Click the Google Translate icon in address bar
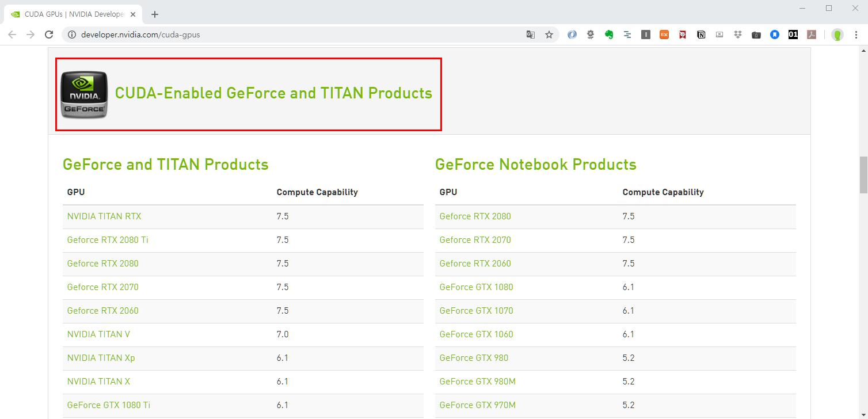 tap(531, 35)
